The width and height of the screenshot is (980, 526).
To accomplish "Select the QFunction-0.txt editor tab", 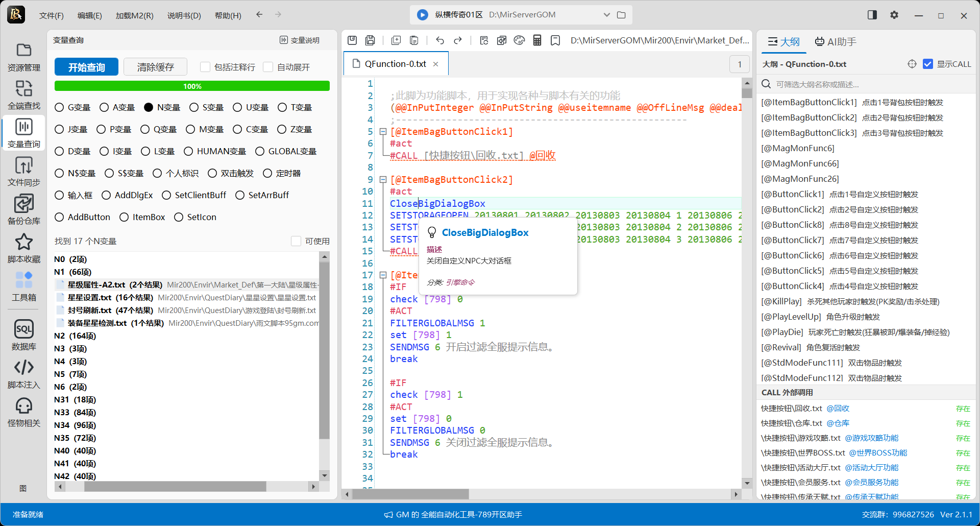I will tap(396, 64).
